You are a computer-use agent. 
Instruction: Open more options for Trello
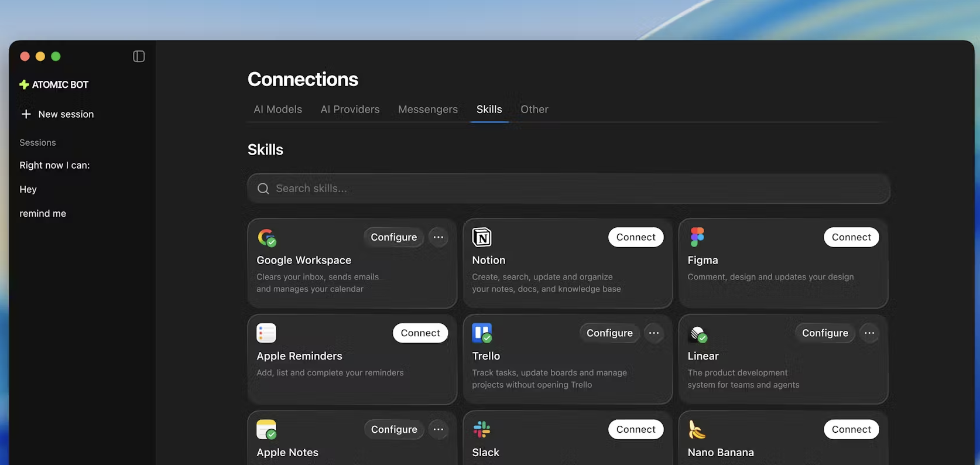(x=654, y=333)
